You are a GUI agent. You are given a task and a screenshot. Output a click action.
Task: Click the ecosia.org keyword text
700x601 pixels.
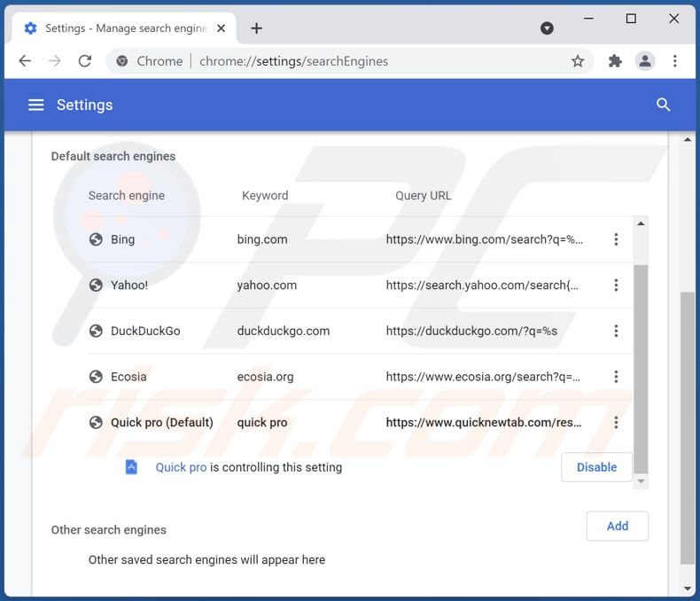[265, 377]
